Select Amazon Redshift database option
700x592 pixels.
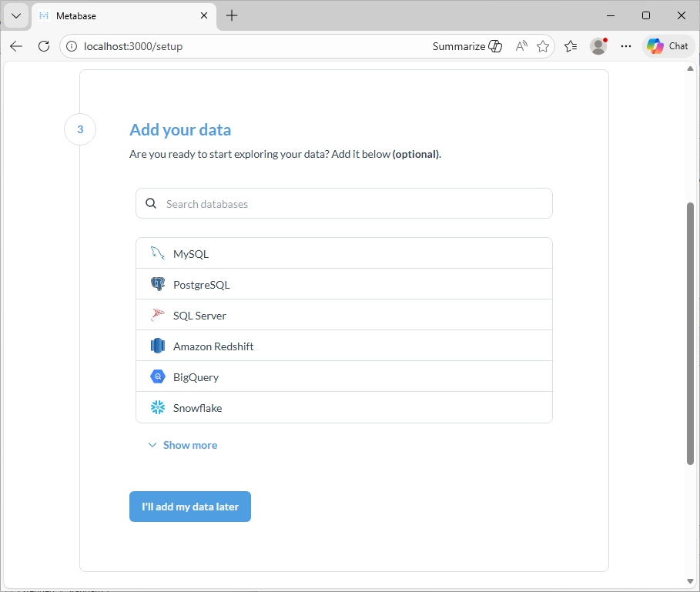click(x=344, y=346)
